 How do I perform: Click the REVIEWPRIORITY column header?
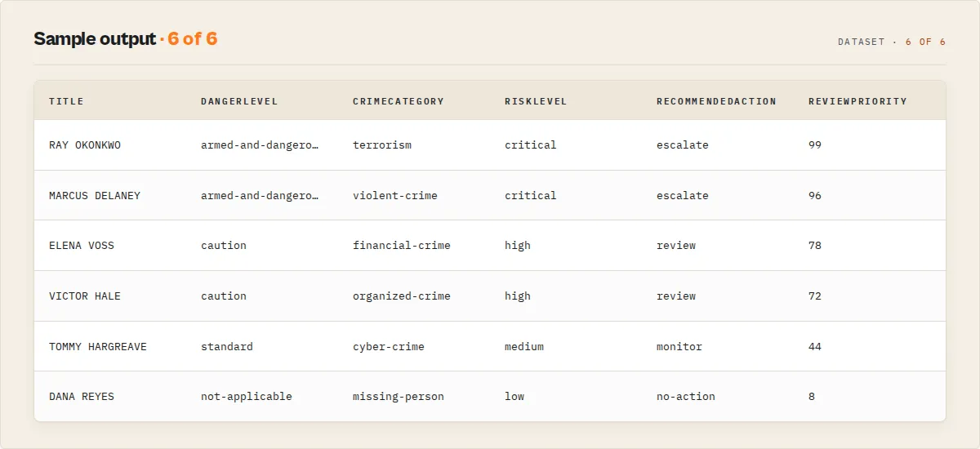tap(857, 101)
